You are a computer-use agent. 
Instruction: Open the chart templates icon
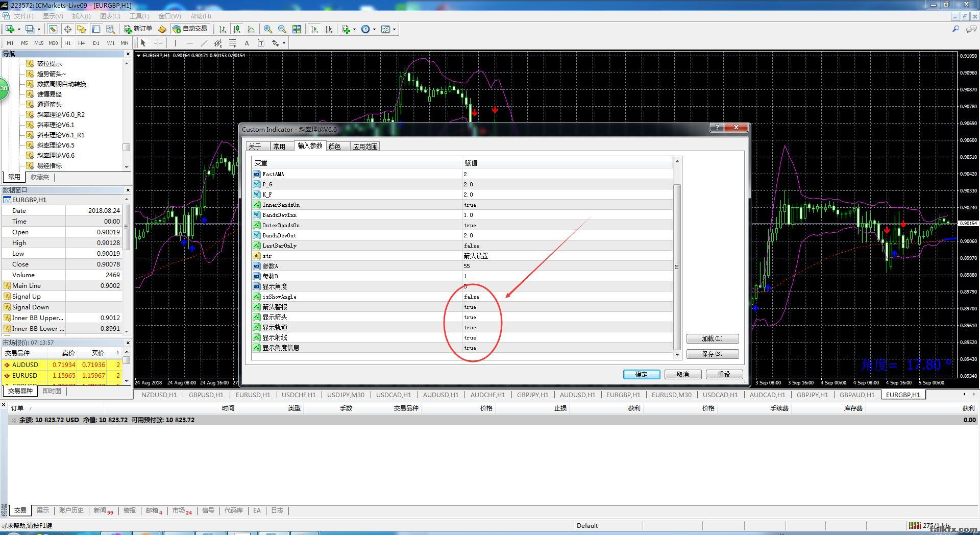tap(385, 29)
